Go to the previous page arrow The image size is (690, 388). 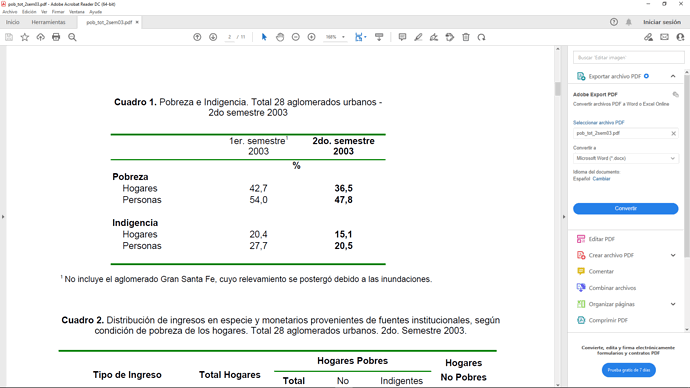[x=197, y=37]
